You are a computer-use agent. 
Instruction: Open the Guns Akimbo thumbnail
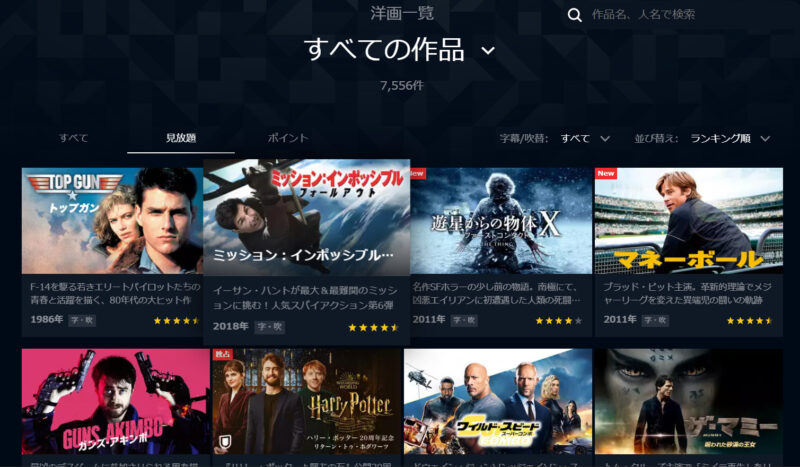tap(116, 402)
